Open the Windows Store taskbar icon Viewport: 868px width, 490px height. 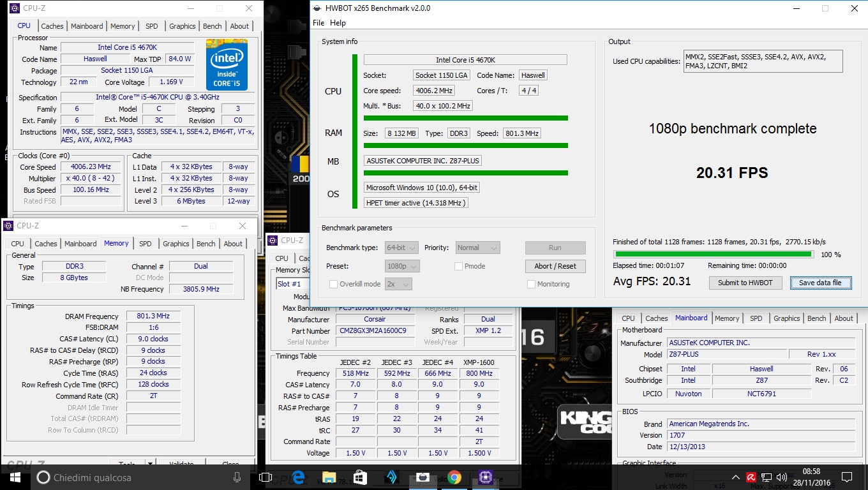tap(360, 477)
